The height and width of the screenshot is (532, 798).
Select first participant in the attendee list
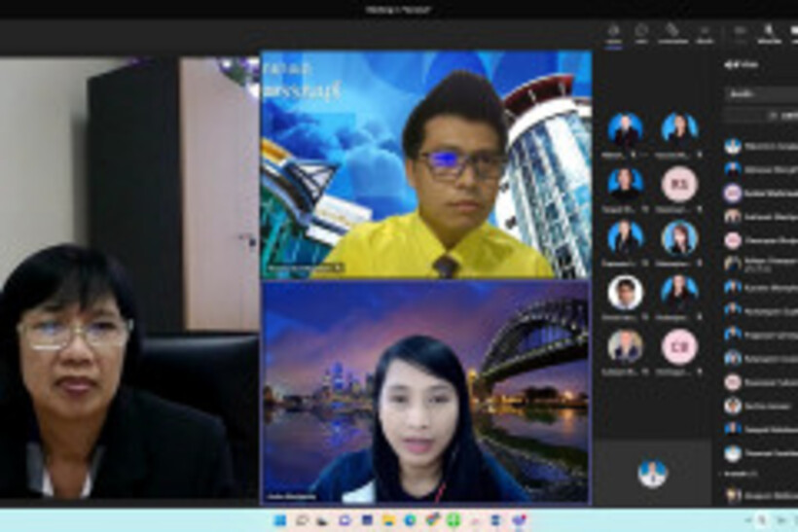pyautogui.click(x=761, y=146)
